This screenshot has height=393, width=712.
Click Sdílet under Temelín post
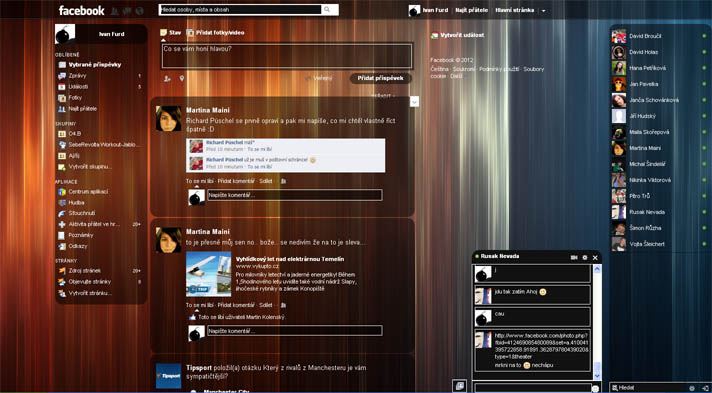point(266,305)
